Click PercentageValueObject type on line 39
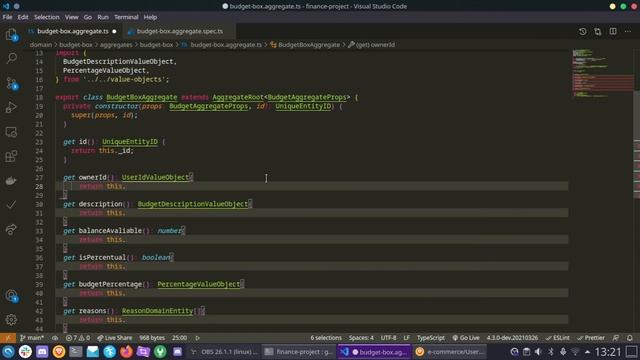Image resolution: width=640 pixels, height=360 pixels. [199, 284]
